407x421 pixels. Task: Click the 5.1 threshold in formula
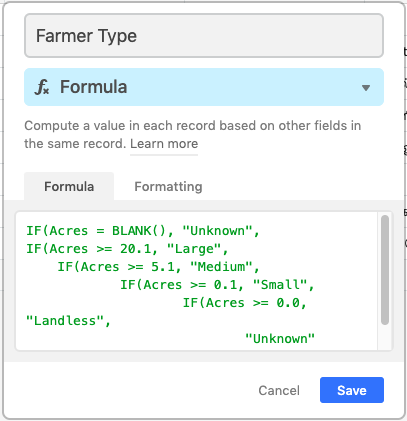click(x=162, y=267)
